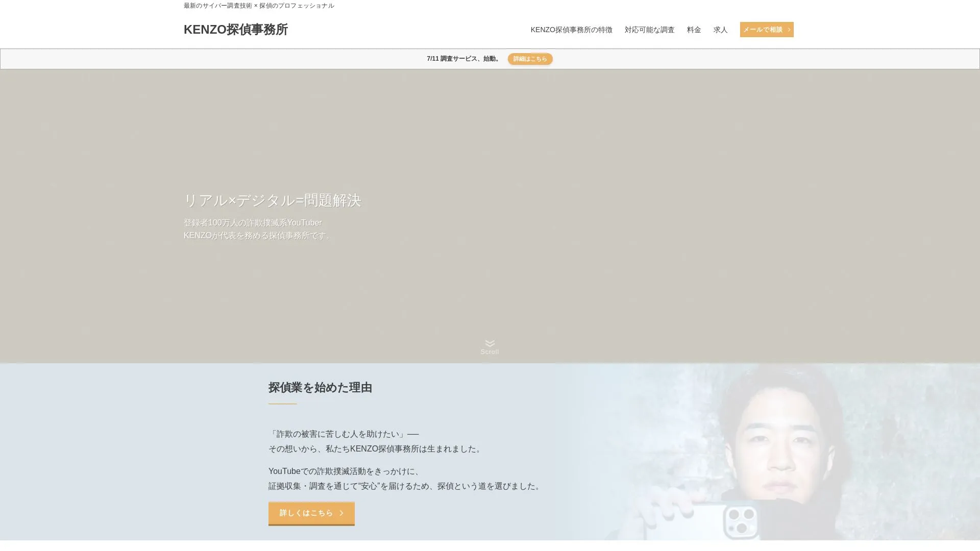Click the メールで相談 button

pyautogui.click(x=766, y=30)
